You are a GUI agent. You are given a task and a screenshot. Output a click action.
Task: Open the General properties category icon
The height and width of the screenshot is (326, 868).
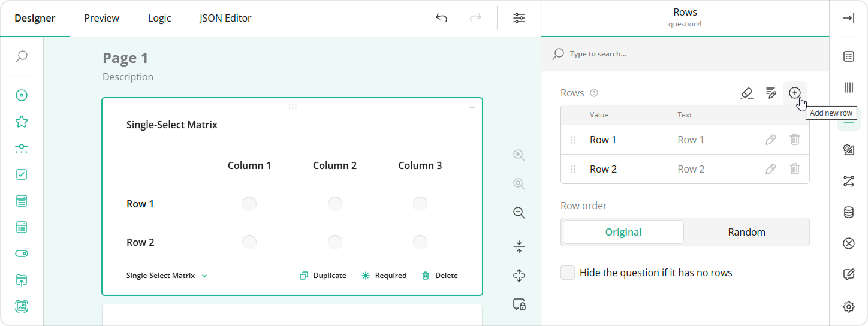point(849,56)
